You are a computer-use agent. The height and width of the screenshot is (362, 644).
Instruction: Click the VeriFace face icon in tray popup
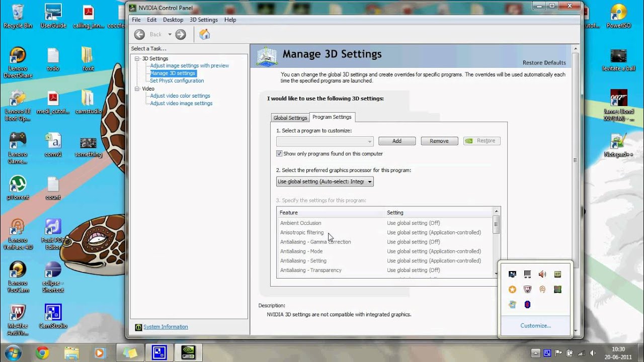(x=542, y=289)
